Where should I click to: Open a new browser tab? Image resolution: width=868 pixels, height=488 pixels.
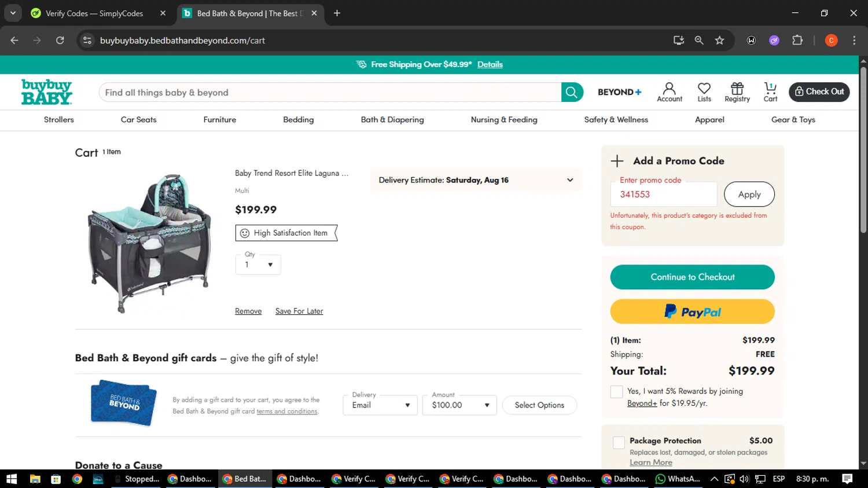click(x=337, y=13)
